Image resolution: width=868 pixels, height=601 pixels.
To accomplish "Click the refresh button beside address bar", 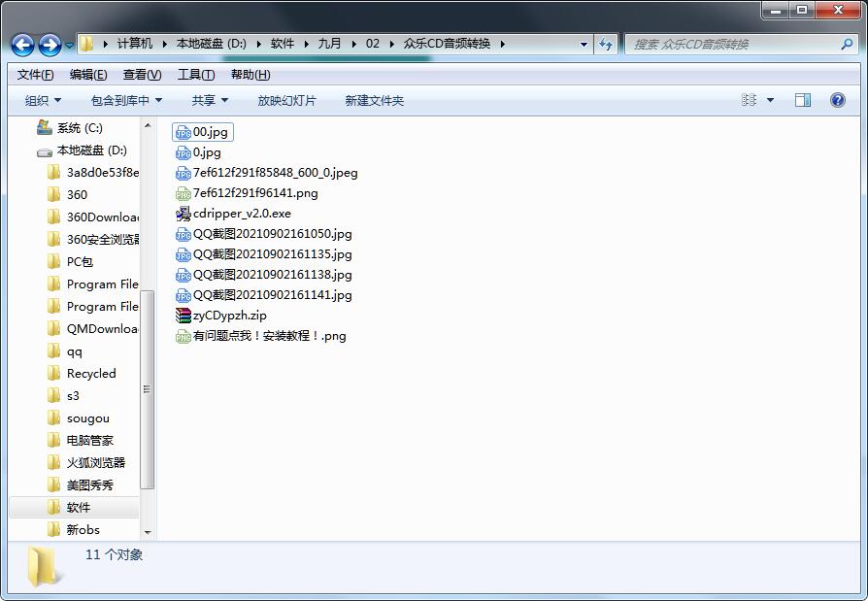I will point(606,44).
